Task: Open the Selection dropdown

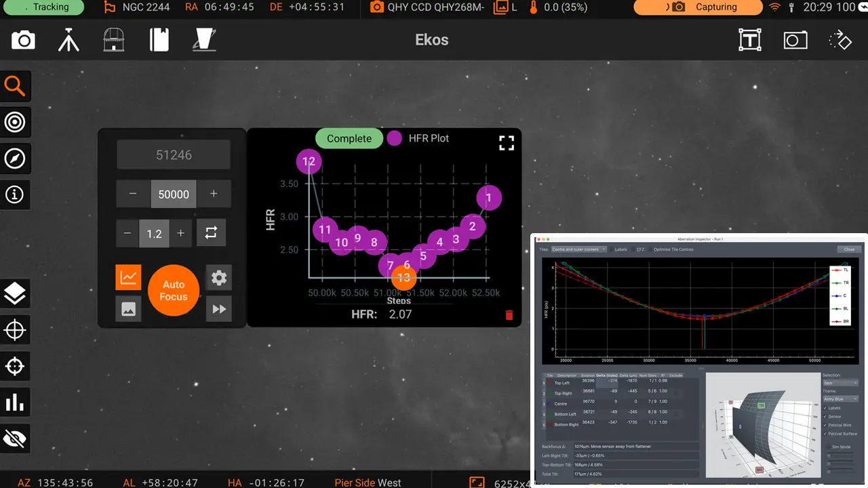Action: (840, 383)
